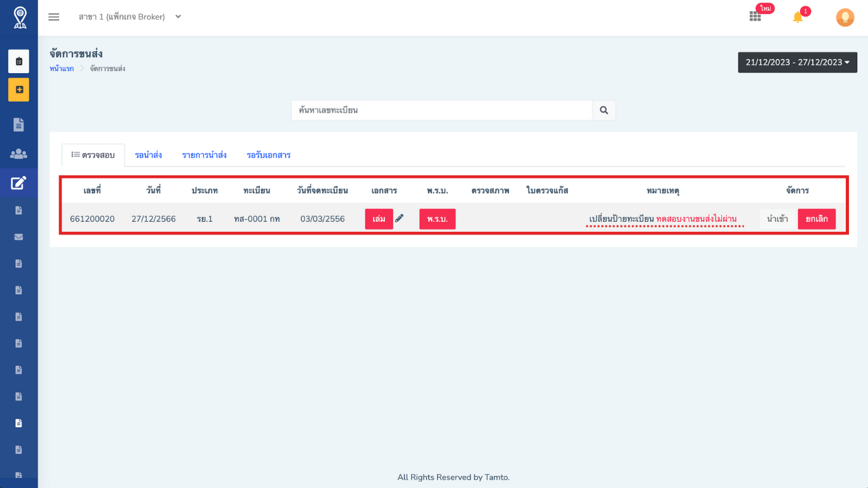The width and height of the screenshot is (868, 488).
Task: Switch to the รอรับเอกสาร tab
Action: 268,155
